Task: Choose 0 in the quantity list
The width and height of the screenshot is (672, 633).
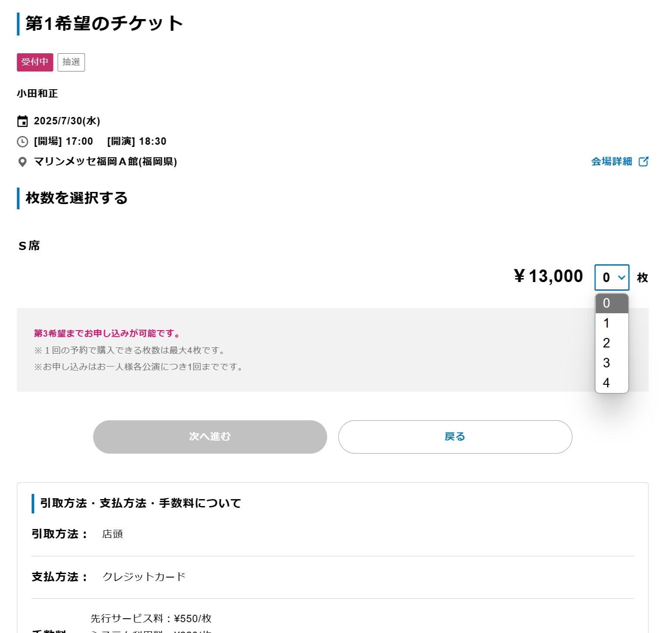Action: pos(612,303)
